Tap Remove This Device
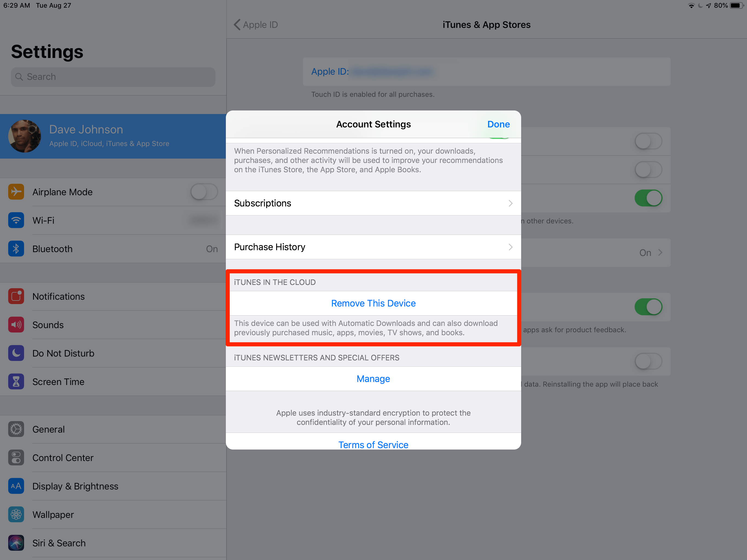Screen dimensions: 747x560 (373, 303)
